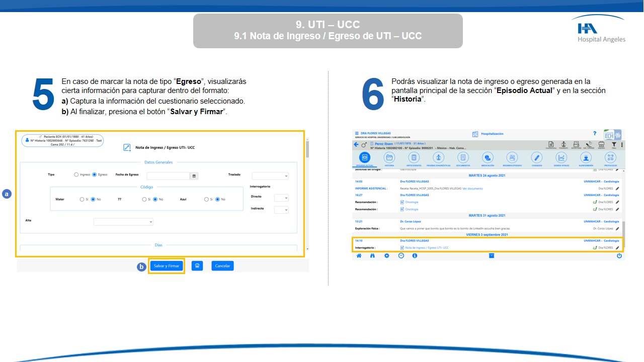Image resolution: width=644 pixels, height=362 pixels.
Task: Open the Nota de Ingreso / Egreso UTI-UCC link
Action: pos(427,248)
